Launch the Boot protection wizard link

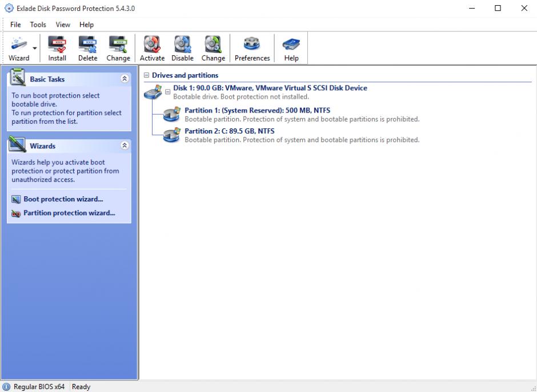click(63, 199)
